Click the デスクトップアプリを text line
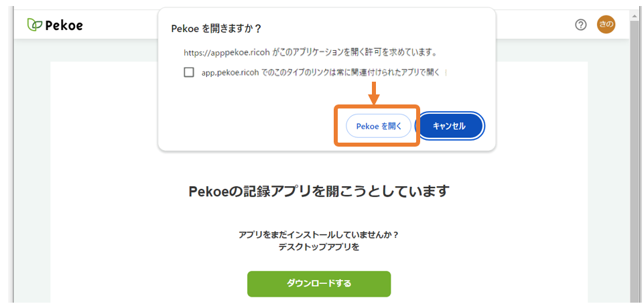644x304 pixels. (x=319, y=247)
